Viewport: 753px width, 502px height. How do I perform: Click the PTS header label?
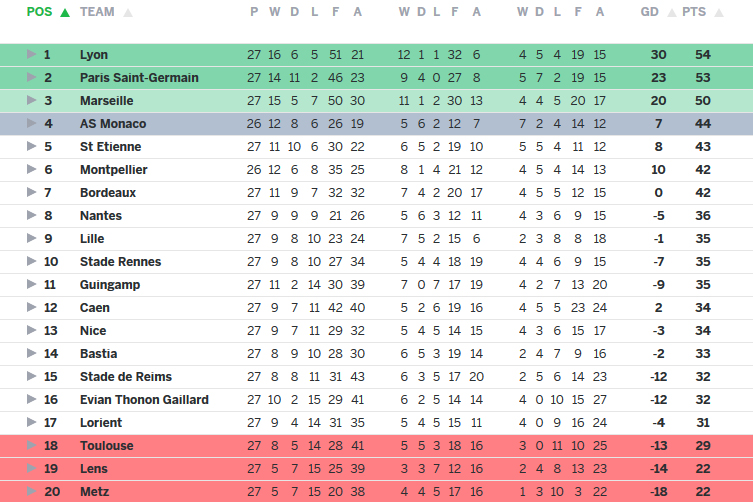(693, 12)
